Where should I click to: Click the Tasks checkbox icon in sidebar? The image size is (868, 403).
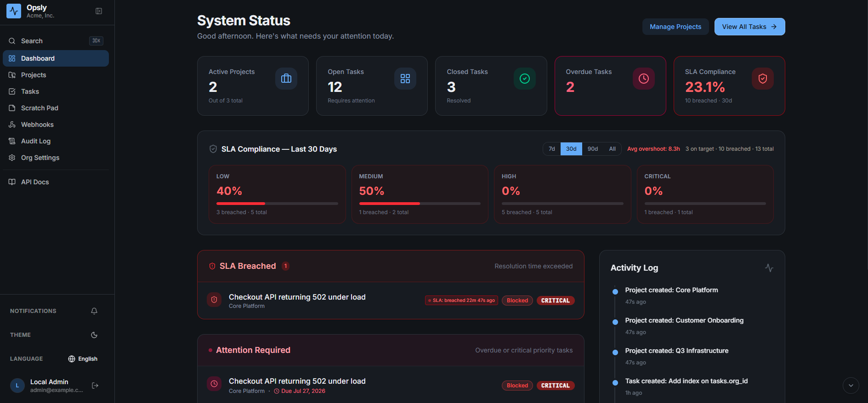pos(12,91)
